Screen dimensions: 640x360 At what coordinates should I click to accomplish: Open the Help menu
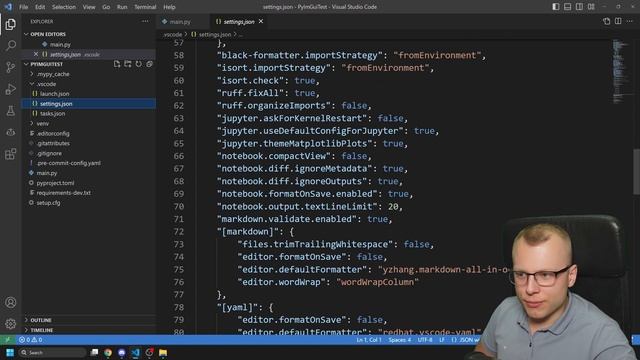click(x=169, y=7)
